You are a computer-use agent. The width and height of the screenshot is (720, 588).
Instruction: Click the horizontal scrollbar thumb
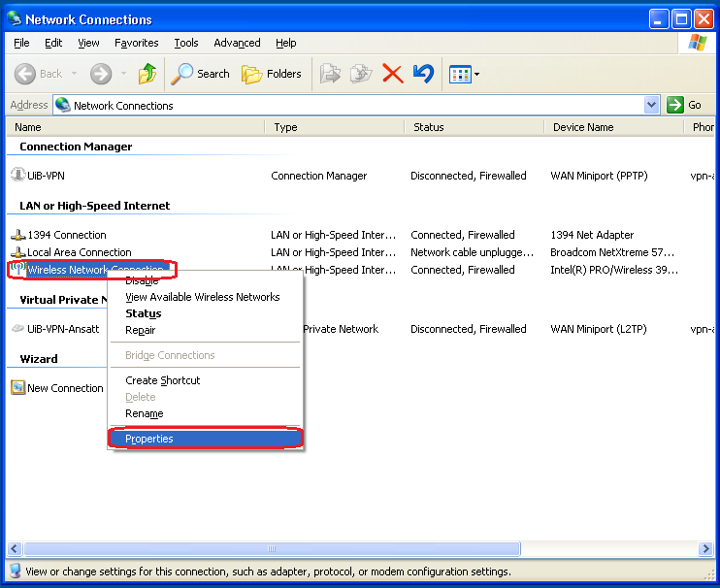pyautogui.click(x=272, y=548)
